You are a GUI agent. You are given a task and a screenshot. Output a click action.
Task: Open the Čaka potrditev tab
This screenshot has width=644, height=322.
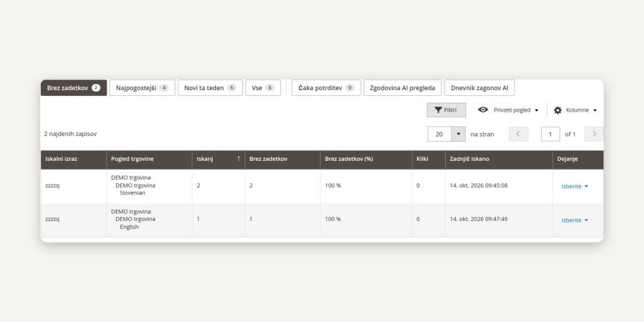point(326,88)
